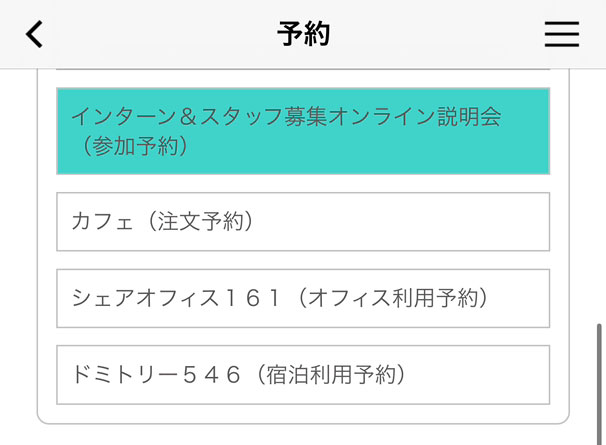
Task: Click the オフィス利用予約 row
Action: [x=302, y=298]
